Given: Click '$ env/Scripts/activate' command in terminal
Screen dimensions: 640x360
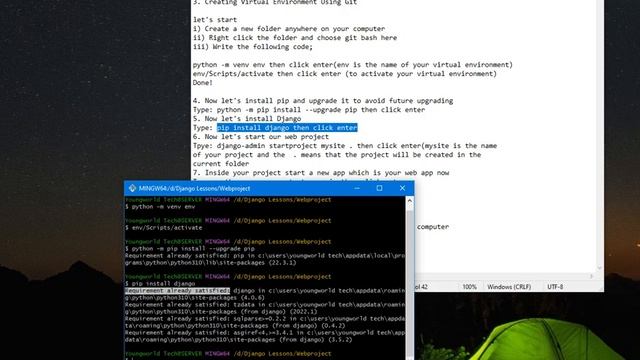Looking at the screenshot, I should tap(164, 228).
